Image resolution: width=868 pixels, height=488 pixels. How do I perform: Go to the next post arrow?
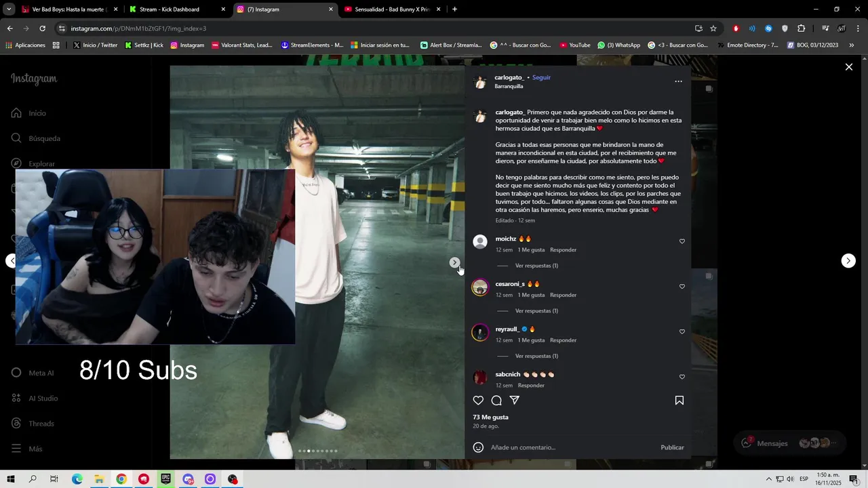click(848, 261)
